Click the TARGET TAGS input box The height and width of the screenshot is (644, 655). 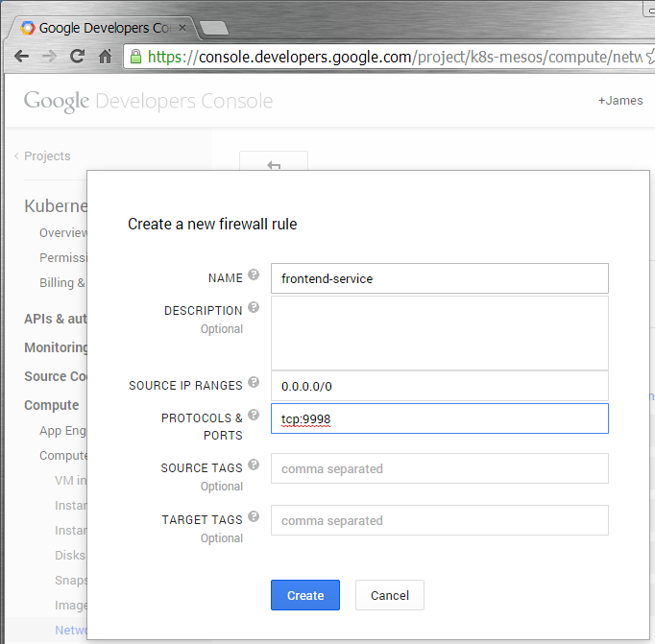439,520
